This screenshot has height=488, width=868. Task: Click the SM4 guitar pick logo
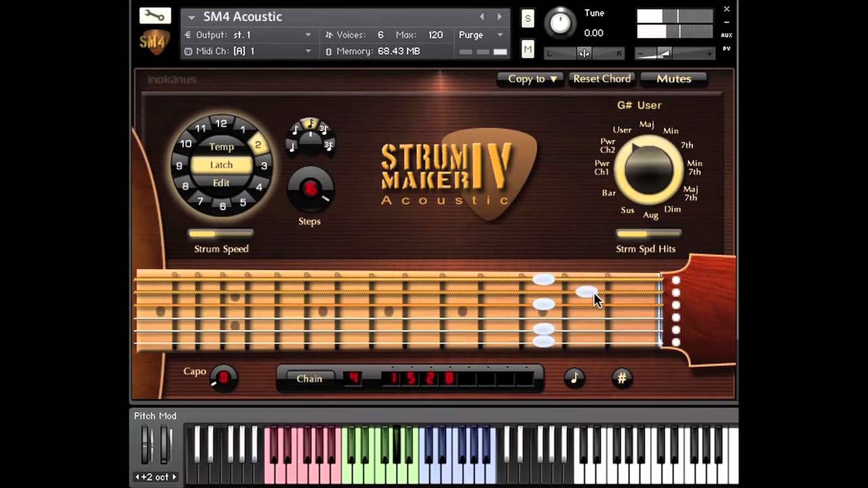(154, 43)
